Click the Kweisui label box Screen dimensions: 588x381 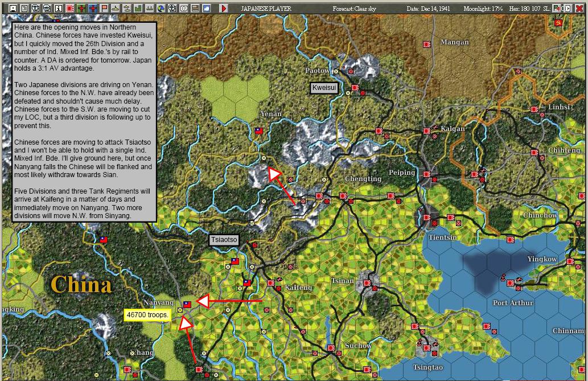click(x=324, y=88)
